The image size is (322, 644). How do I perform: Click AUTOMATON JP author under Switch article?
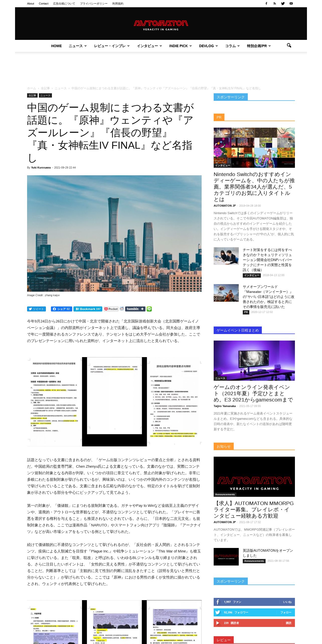pyautogui.click(x=225, y=206)
